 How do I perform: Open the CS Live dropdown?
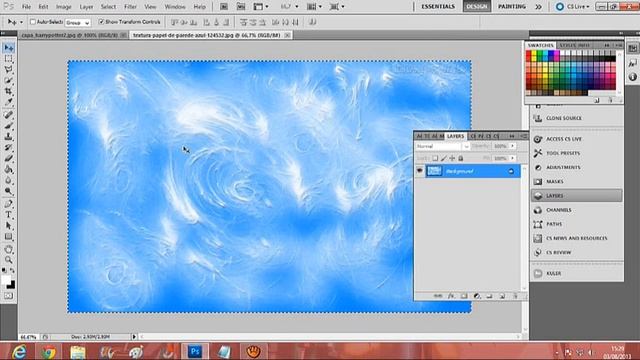pyautogui.click(x=573, y=7)
